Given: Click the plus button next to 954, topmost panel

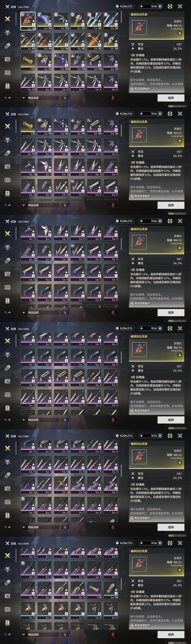Looking at the screenshot, I should pyautogui.click(x=160, y=6).
